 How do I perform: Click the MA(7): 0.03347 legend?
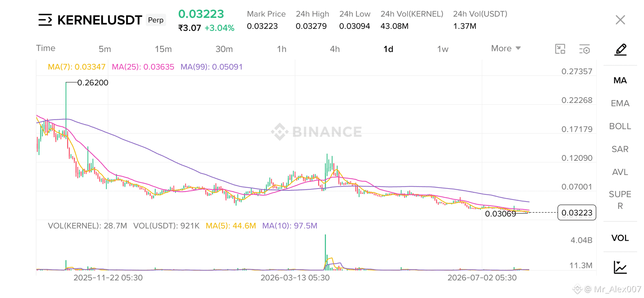click(77, 67)
